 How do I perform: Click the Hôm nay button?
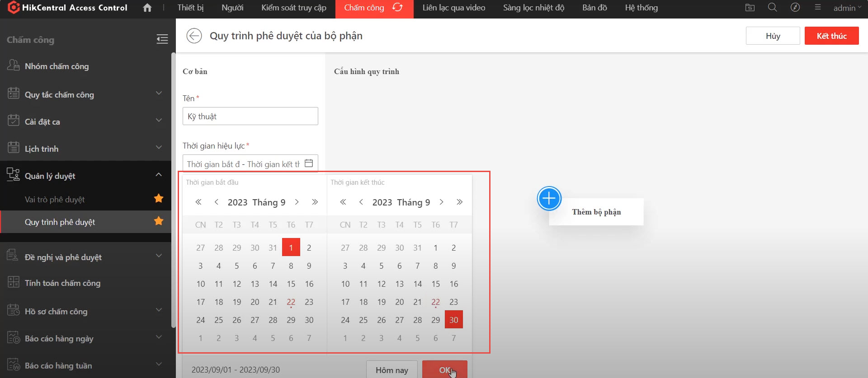[392, 370]
